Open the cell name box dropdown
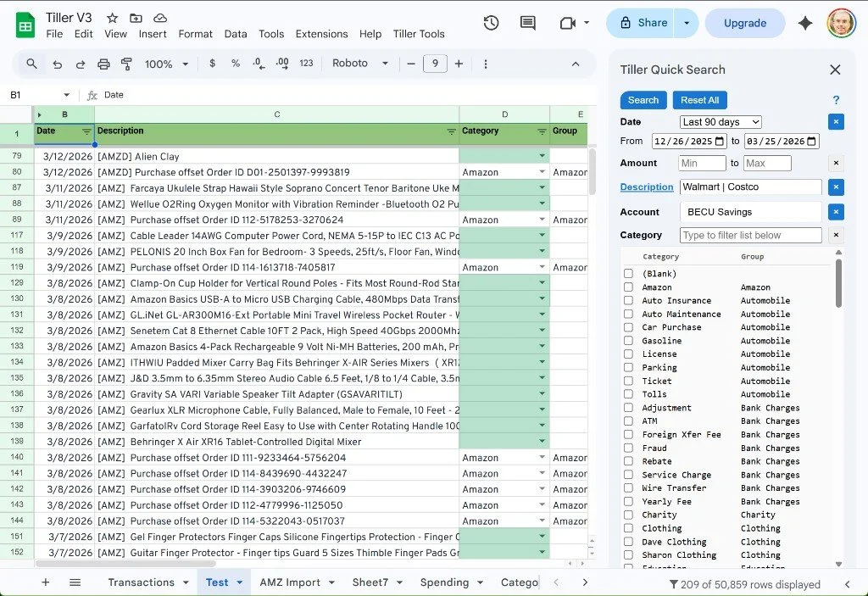The height and width of the screenshot is (596, 868). pyautogui.click(x=66, y=95)
